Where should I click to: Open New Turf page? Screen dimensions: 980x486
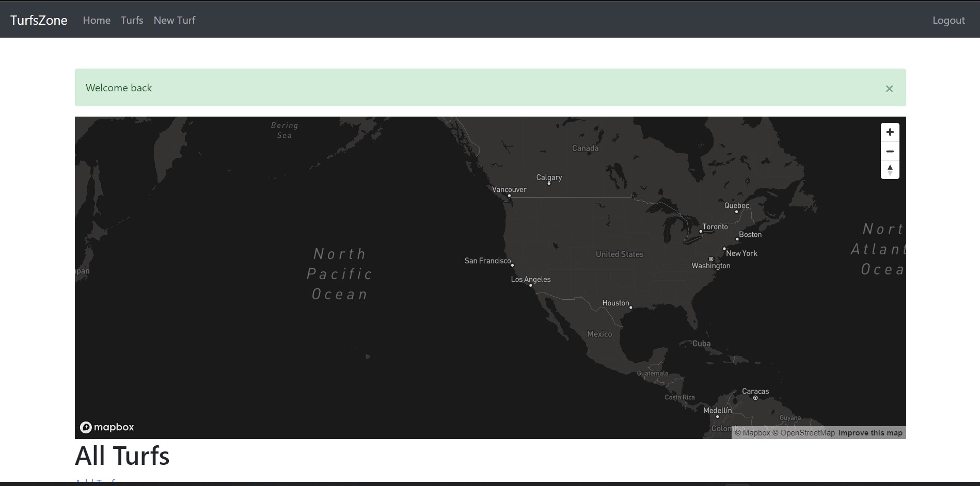tap(175, 20)
